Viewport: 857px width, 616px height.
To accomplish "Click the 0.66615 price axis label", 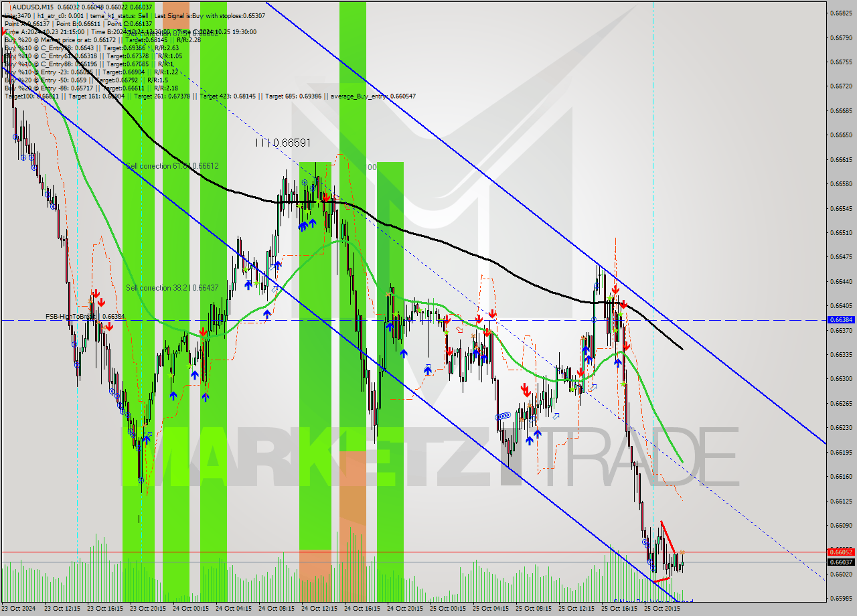I will (842, 159).
